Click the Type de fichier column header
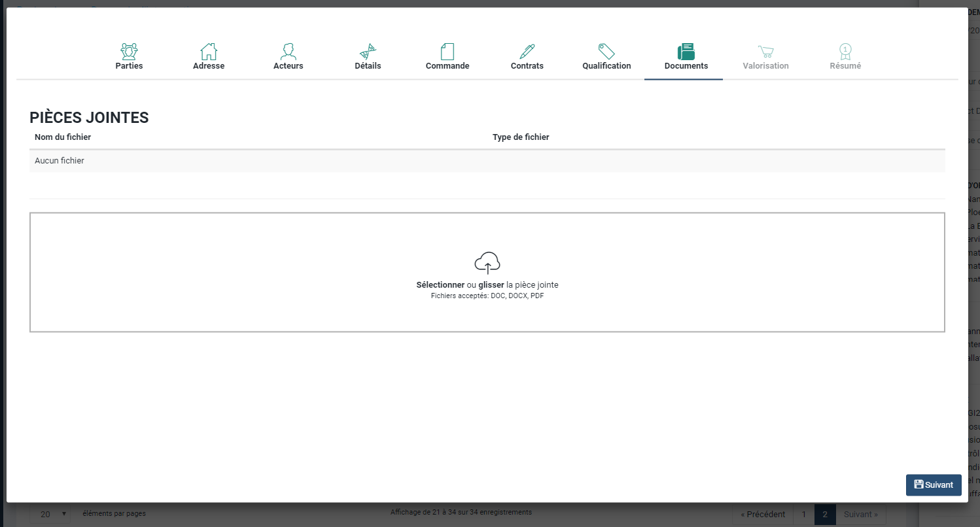 [x=521, y=137]
